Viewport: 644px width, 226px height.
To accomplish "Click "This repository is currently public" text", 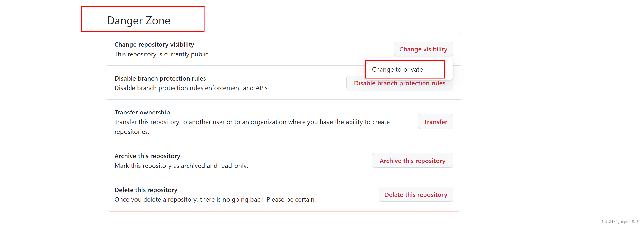I will tap(162, 54).
